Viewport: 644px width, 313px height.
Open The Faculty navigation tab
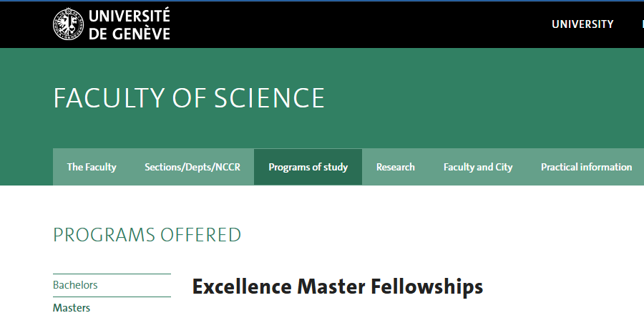(92, 167)
